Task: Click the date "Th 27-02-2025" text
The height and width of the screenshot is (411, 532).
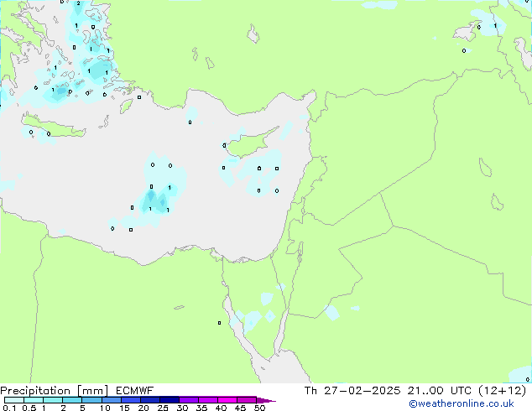Action: [352, 391]
